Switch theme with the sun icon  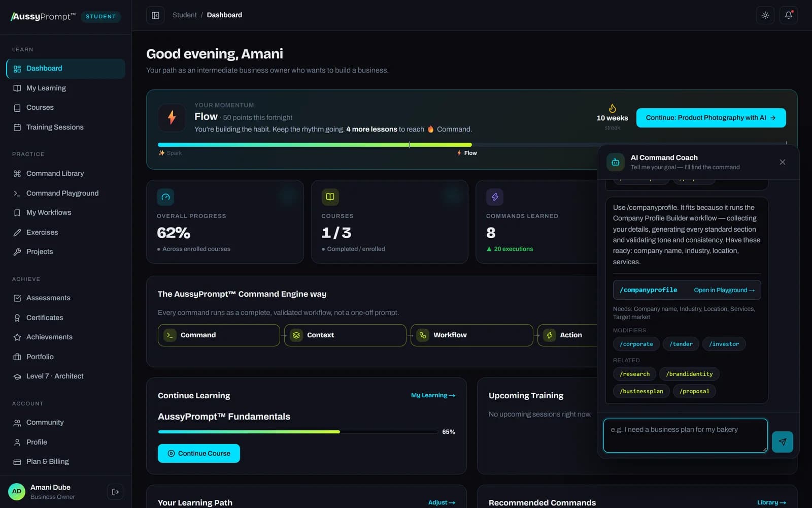tap(765, 15)
